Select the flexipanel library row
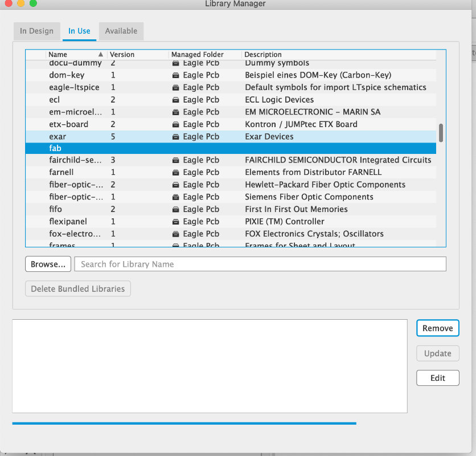Screen dimensions: 476x456 click(x=231, y=222)
